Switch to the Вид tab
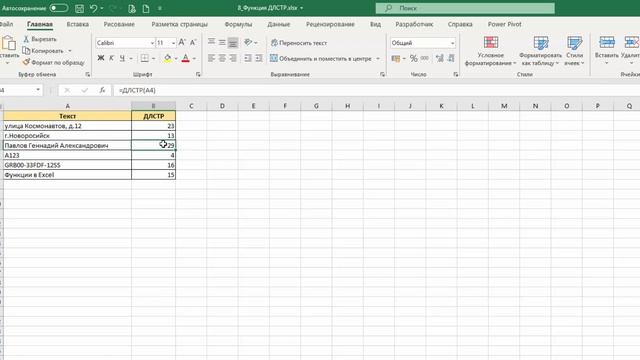This screenshot has width=640, height=360. [x=376, y=24]
